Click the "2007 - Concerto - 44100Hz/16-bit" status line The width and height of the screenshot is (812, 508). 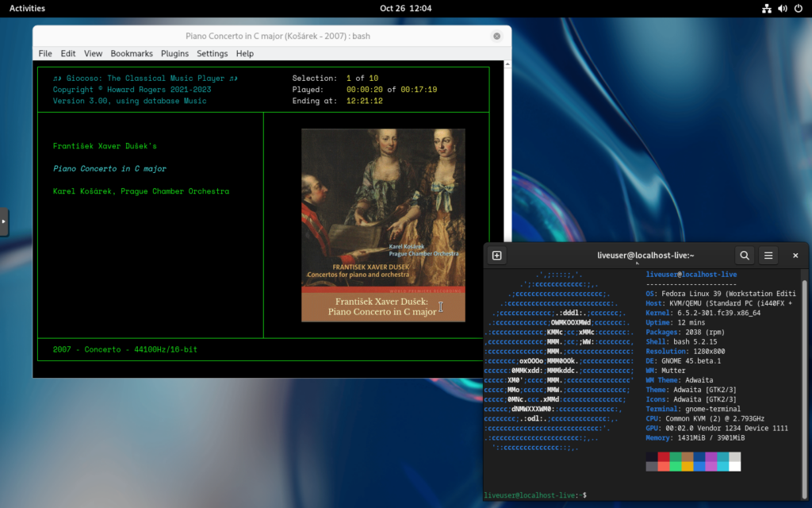pos(124,349)
